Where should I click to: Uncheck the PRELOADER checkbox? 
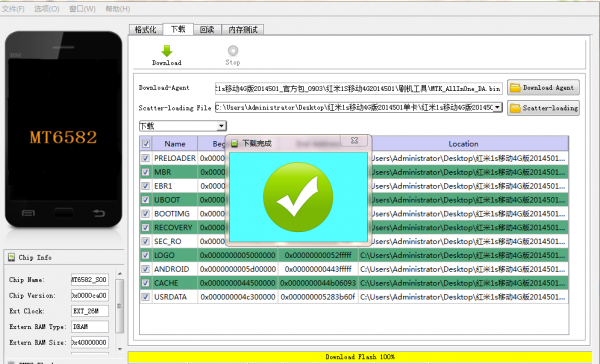point(145,158)
